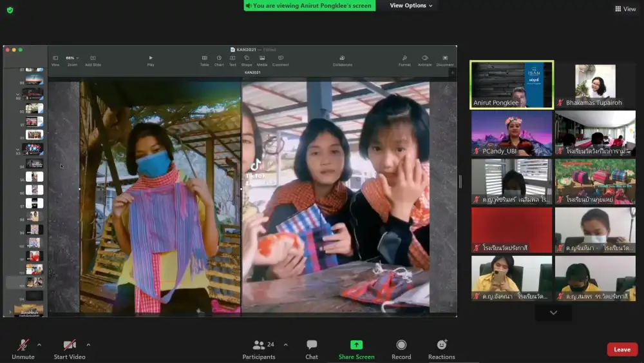Viewport: 644px width, 363px height.
Task: Toggle Start Video on
Action: point(70,346)
